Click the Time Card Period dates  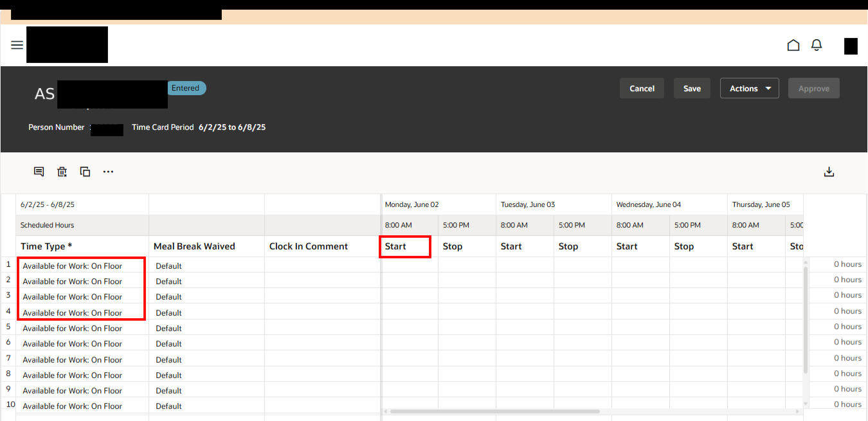232,127
